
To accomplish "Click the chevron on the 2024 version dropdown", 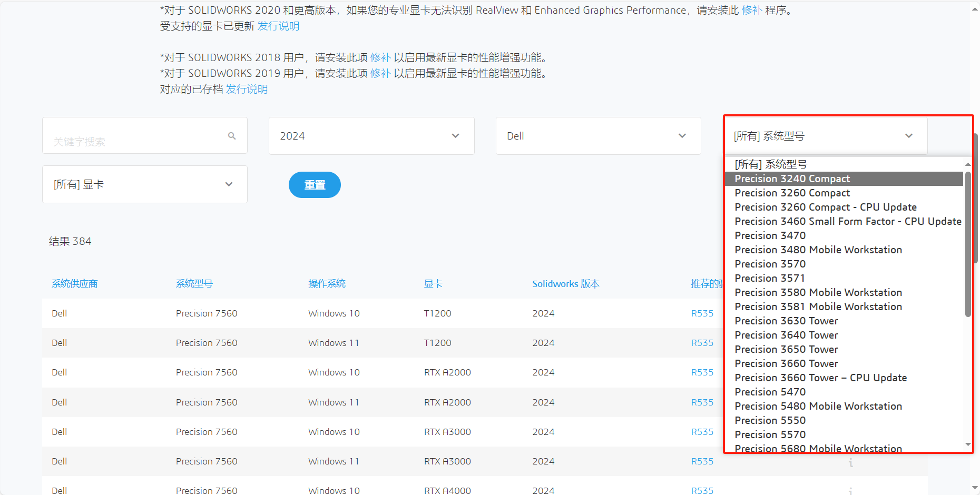I will 455,135.
